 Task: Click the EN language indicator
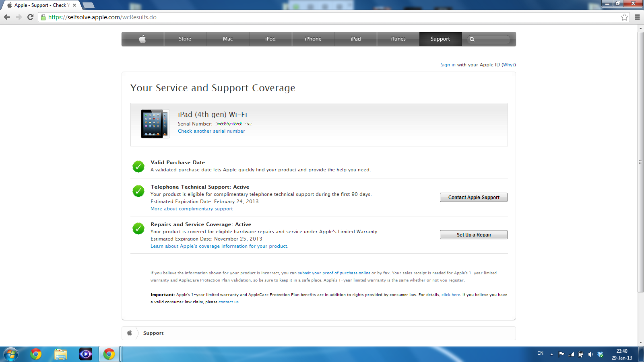(x=540, y=353)
